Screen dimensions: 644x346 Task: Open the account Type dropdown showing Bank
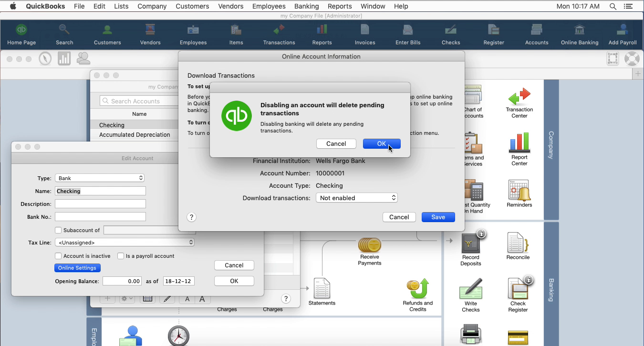click(100, 178)
